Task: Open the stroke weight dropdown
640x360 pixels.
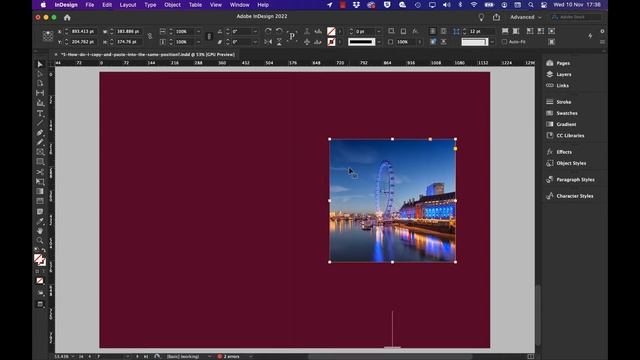Action: click(x=379, y=31)
